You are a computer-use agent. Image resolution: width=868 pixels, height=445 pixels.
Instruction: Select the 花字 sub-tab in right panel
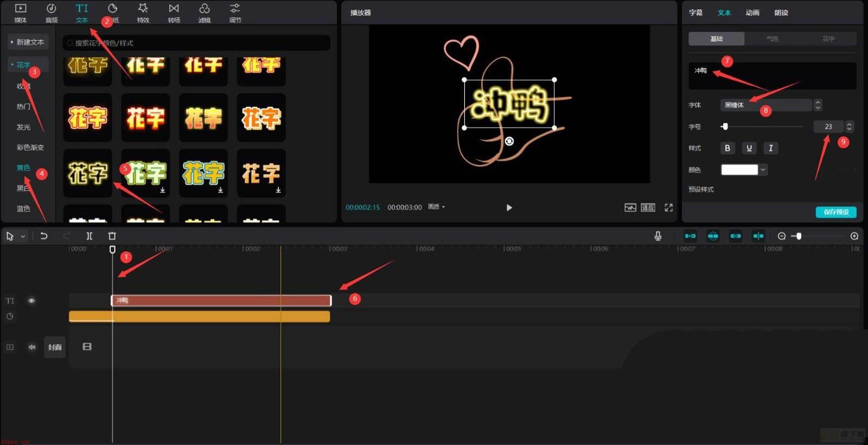pos(828,39)
